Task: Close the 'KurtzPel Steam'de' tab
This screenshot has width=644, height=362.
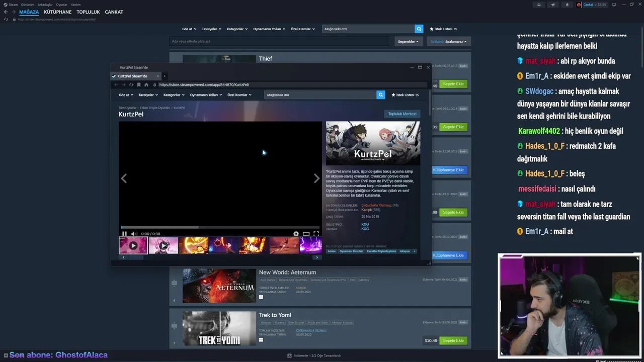Action: point(157,76)
